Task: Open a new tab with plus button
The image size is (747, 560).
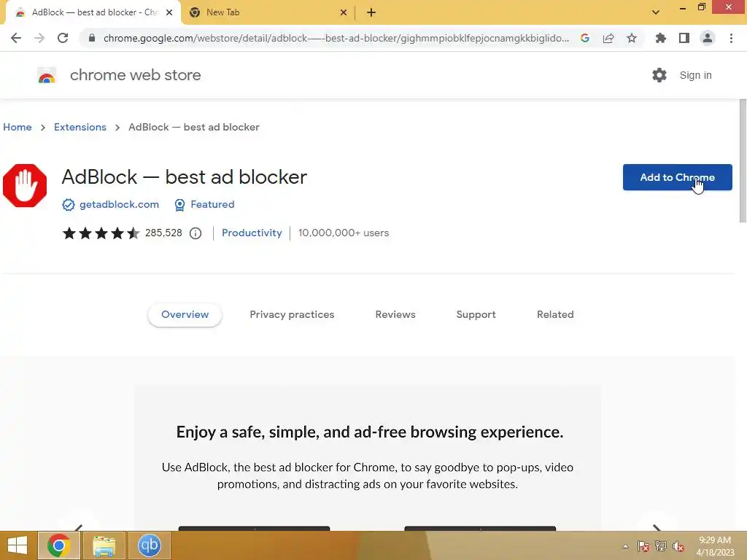Action: (x=371, y=12)
